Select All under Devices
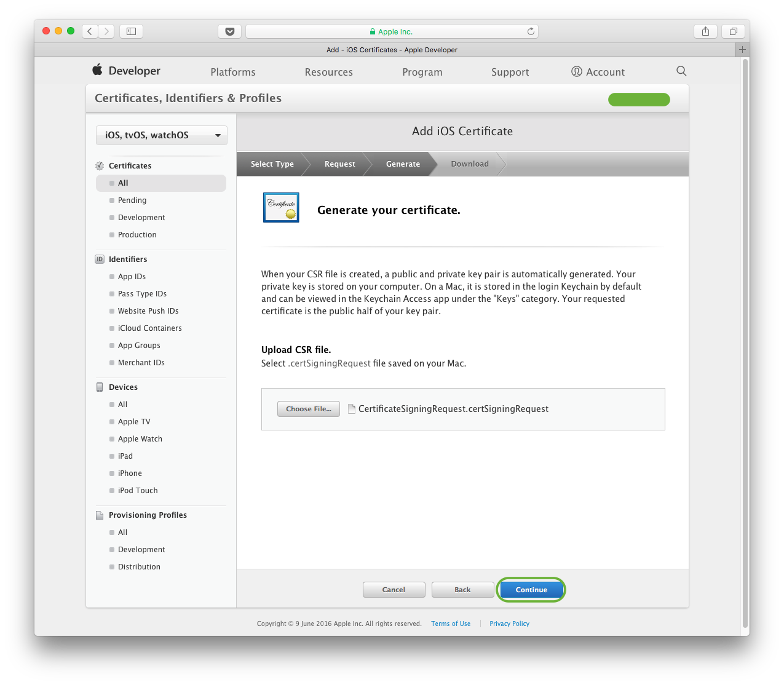 tap(122, 405)
